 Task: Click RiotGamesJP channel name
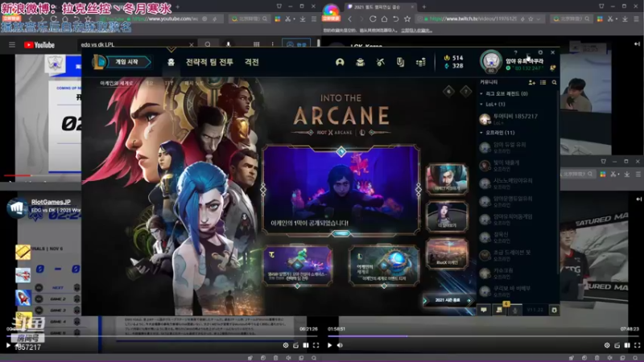51,202
